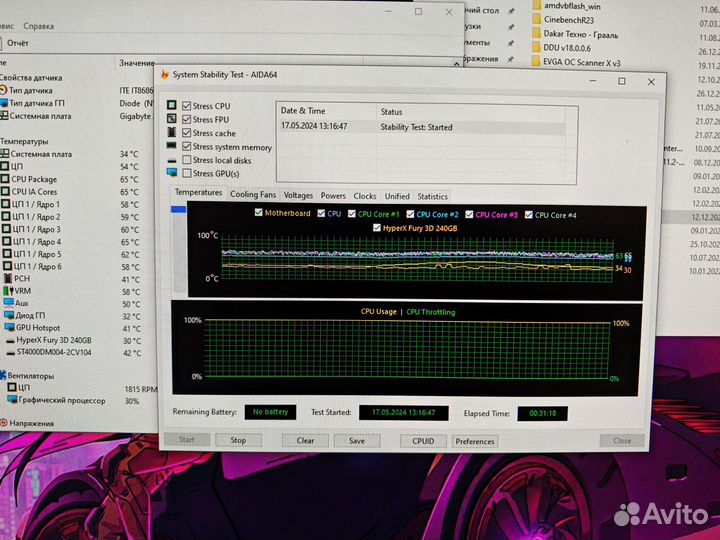Click the Диод ГП sensor icon
The height and width of the screenshot is (540, 720).
(9, 315)
